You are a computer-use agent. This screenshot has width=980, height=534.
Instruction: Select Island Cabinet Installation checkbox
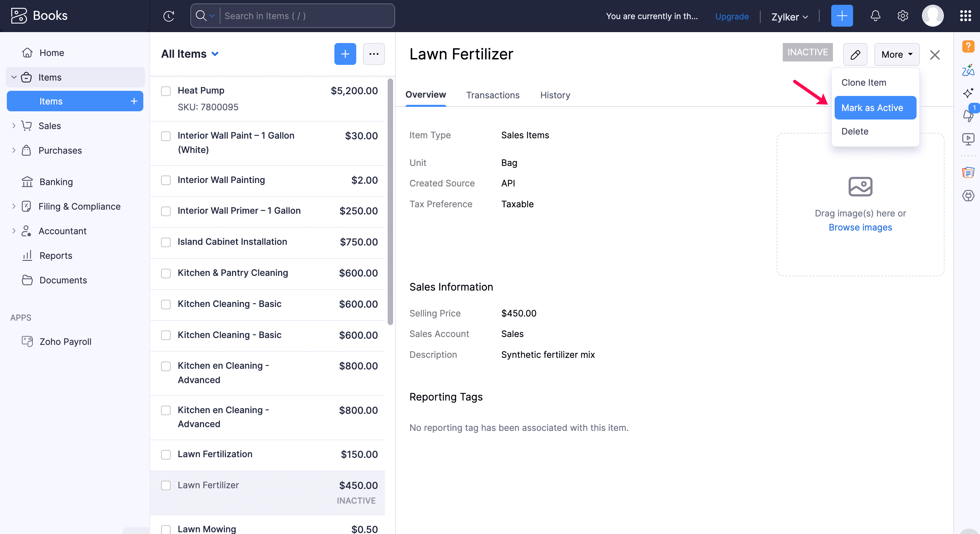[166, 242]
